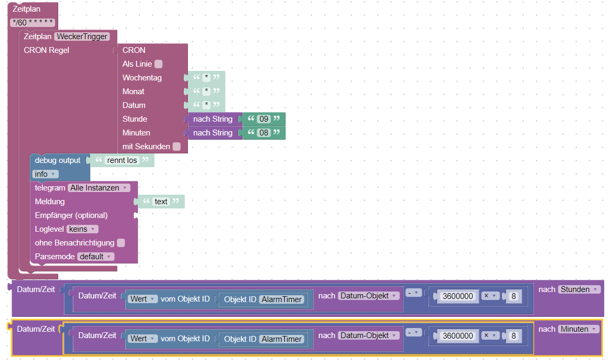This screenshot has height=364, width=613.
Task: Toggle the "Als Linie" checkbox
Action: click(x=158, y=64)
